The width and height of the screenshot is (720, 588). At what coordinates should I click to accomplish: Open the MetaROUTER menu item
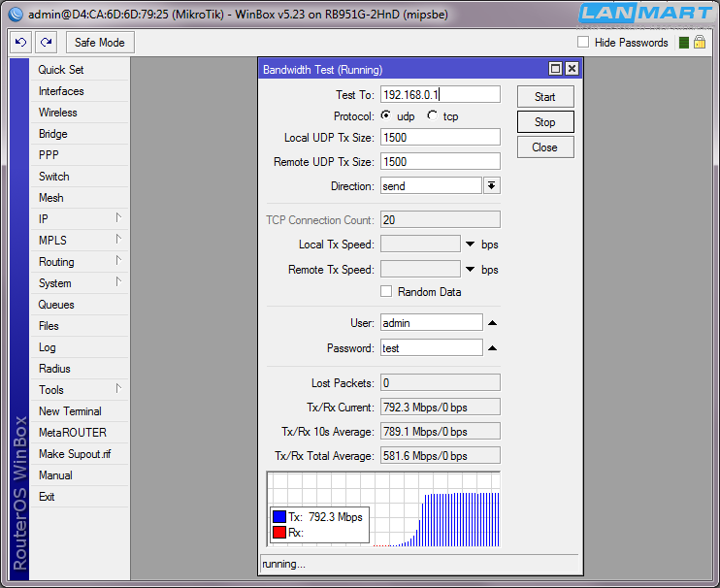(79, 433)
